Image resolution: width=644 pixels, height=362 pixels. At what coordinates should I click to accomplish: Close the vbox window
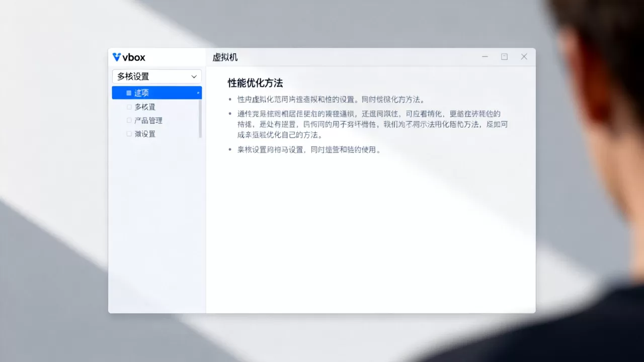[524, 57]
